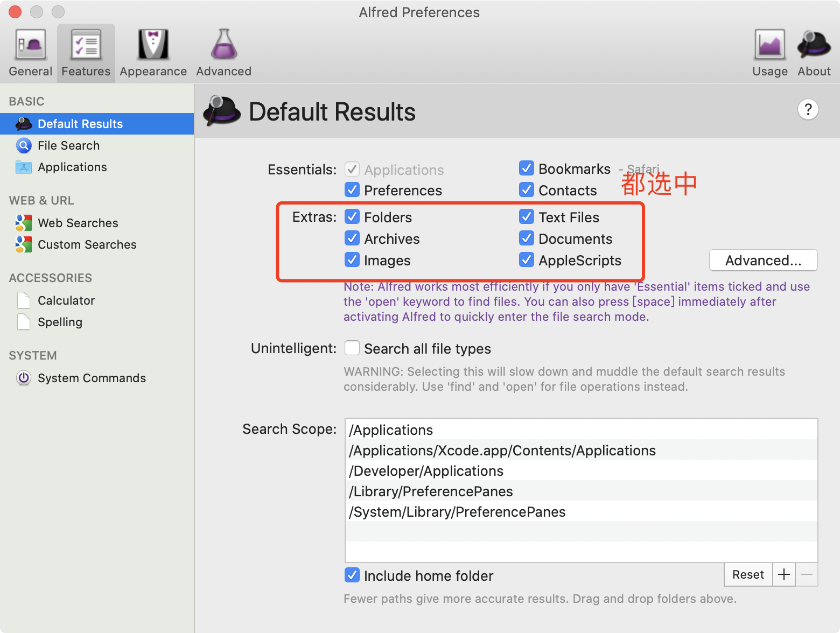Open the General preferences tab icon
Screen dimensions: 840x633
point(30,45)
